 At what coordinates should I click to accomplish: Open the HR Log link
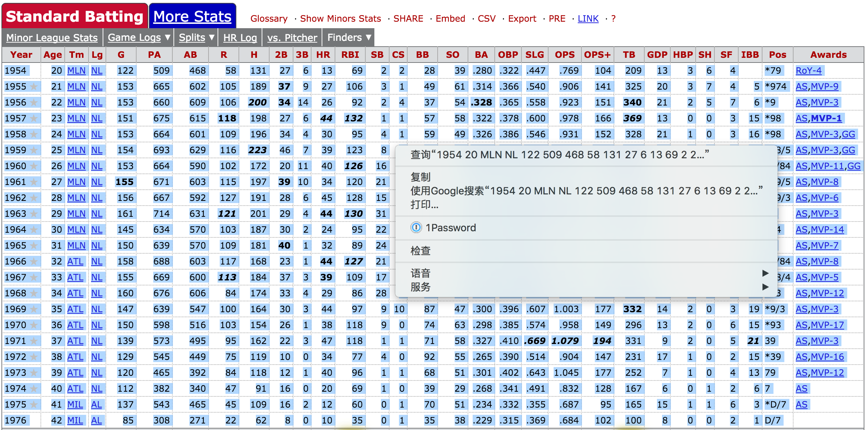(240, 38)
